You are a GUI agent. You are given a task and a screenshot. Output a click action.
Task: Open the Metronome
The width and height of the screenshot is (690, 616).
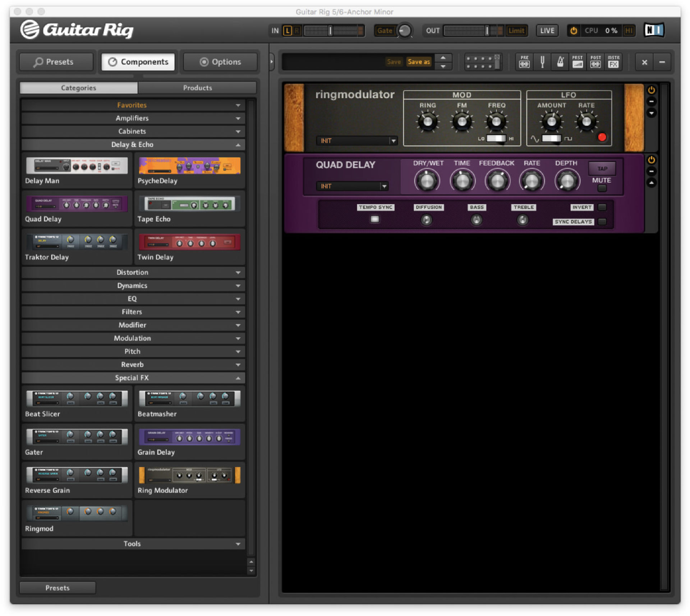tap(560, 62)
